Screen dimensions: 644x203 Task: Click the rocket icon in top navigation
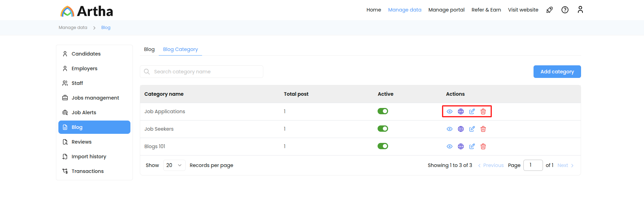549,10
